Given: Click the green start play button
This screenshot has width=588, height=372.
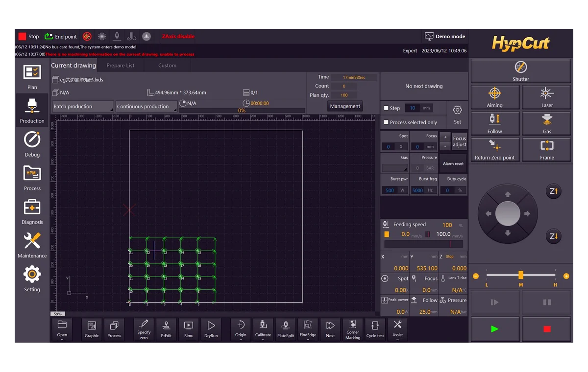Looking at the screenshot, I should point(495,329).
